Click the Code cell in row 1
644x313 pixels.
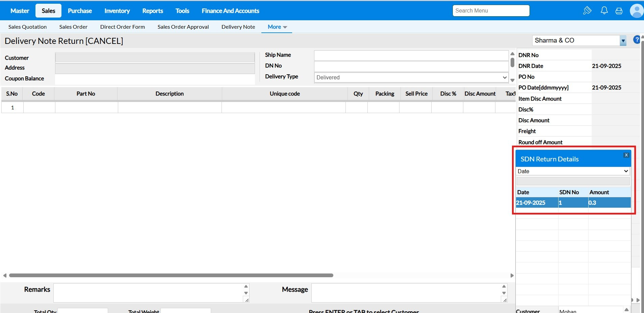click(x=39, y=107)
